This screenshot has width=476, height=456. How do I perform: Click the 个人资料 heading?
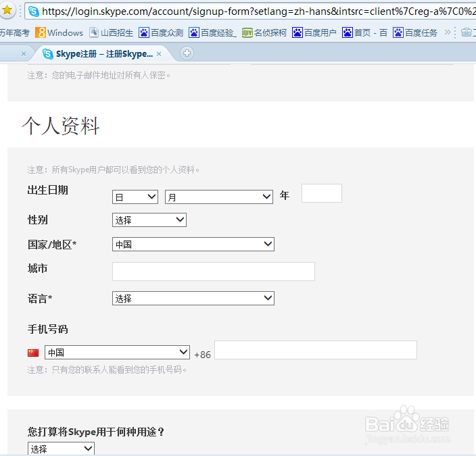click(60, 126)
